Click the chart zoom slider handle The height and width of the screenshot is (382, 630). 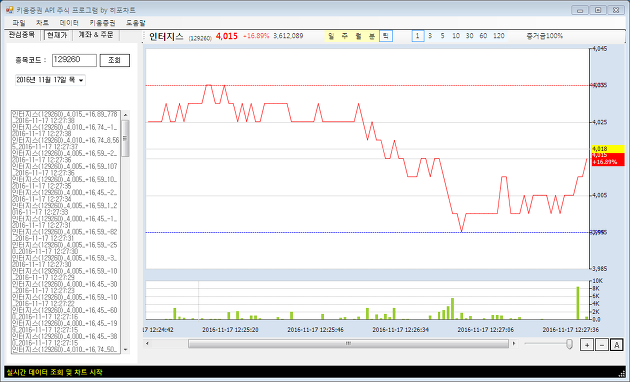pos(569,344)
